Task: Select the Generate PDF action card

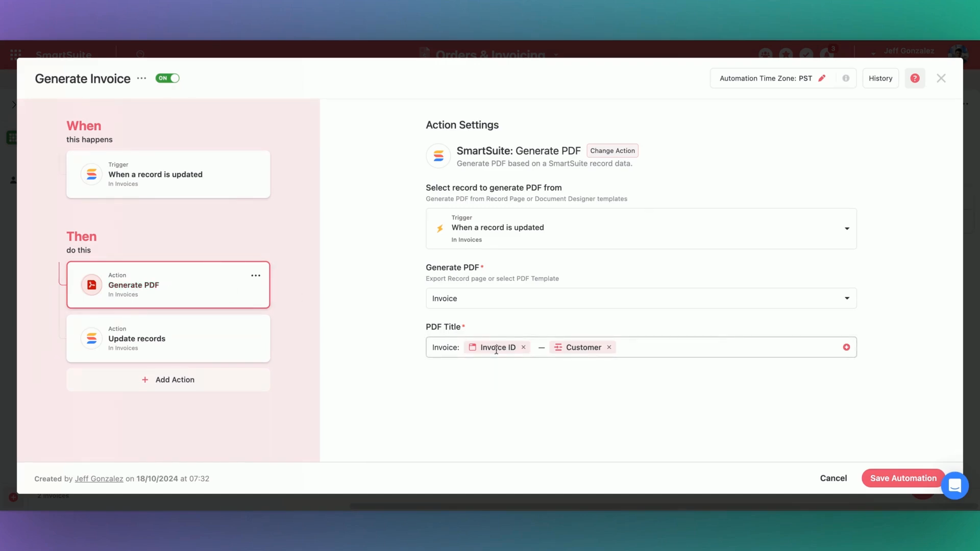Action: (168, 285)
